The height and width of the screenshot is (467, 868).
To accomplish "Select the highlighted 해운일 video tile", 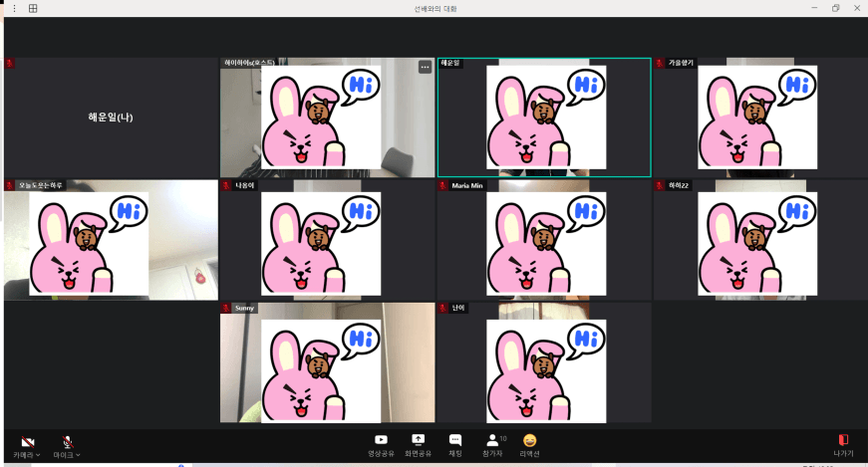I will click(544, 117).
